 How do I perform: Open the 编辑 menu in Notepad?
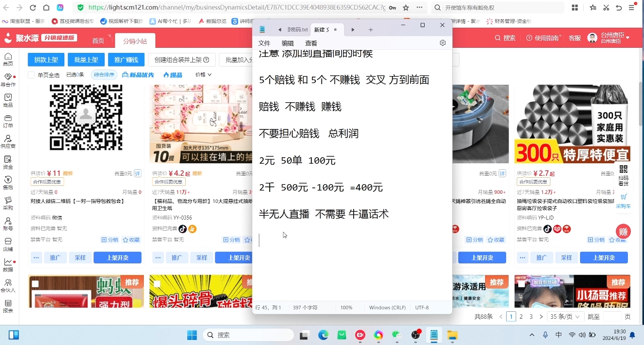point(288,43)
